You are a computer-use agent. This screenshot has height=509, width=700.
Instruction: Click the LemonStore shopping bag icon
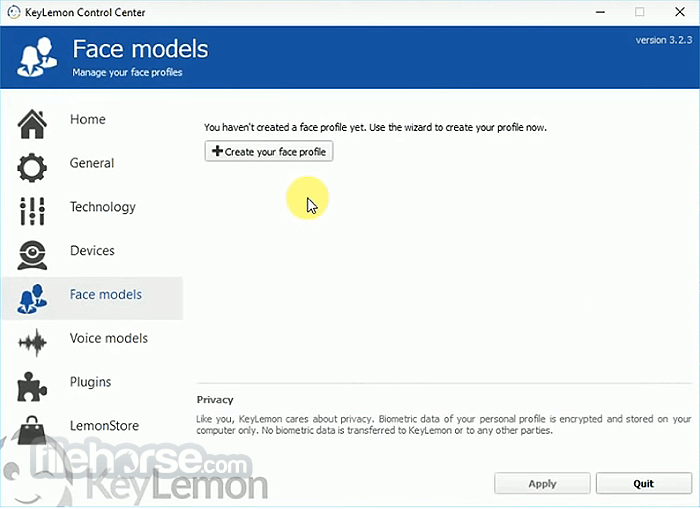32,430
